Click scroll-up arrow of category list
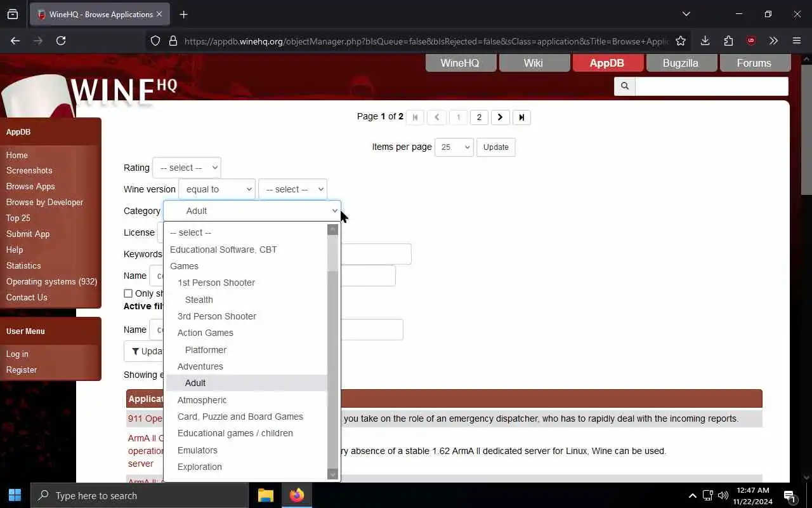 click(x=332, y=230)
